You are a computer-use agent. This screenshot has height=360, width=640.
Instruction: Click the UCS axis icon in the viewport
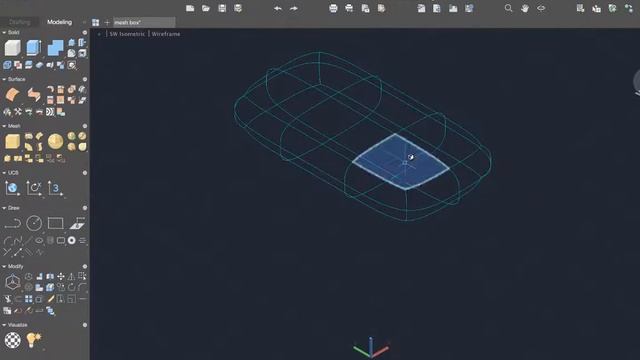[x=371, y=348]
